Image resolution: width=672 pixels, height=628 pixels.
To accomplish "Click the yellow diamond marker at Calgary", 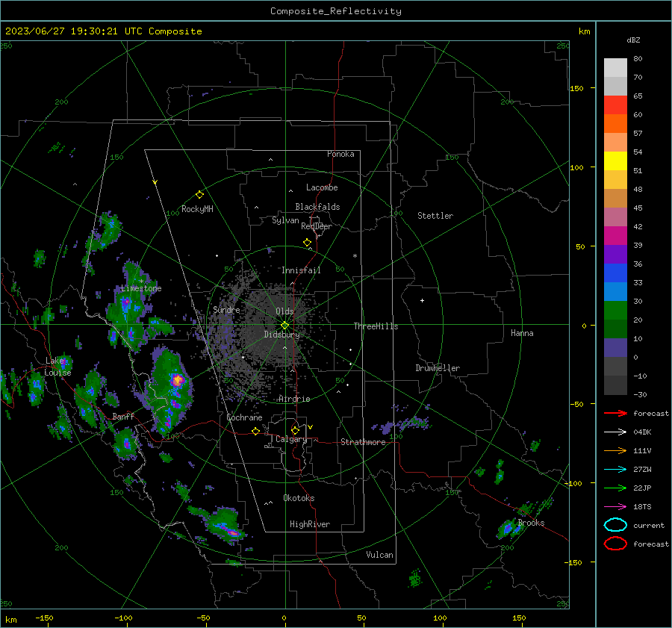I will point(295,430).
